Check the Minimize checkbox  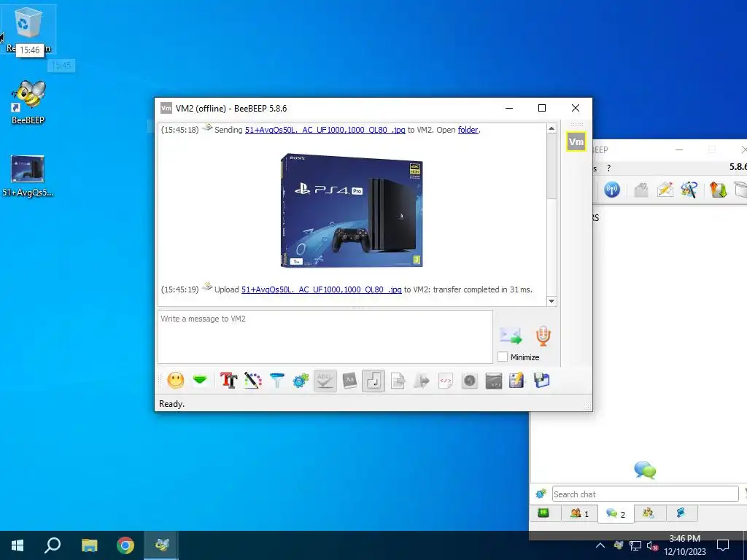[x=503, y=357]
